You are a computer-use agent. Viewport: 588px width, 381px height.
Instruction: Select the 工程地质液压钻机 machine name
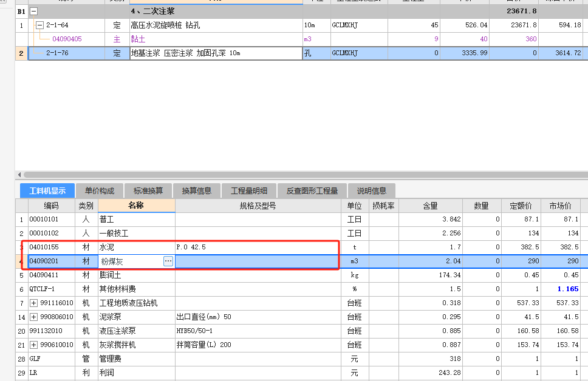point(137,303)
